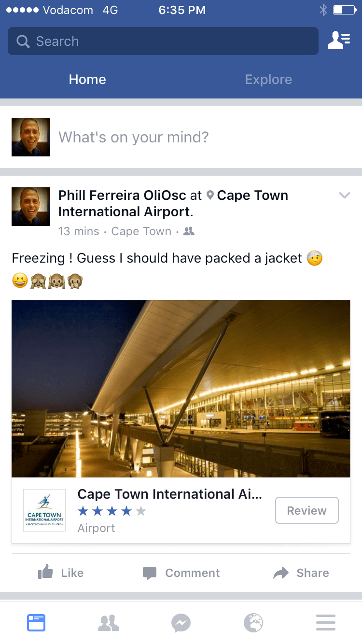Viewport: 362px width, 644px height.
Task: Tap the News Feed icon in bottom bar
Action: (36, 623)
